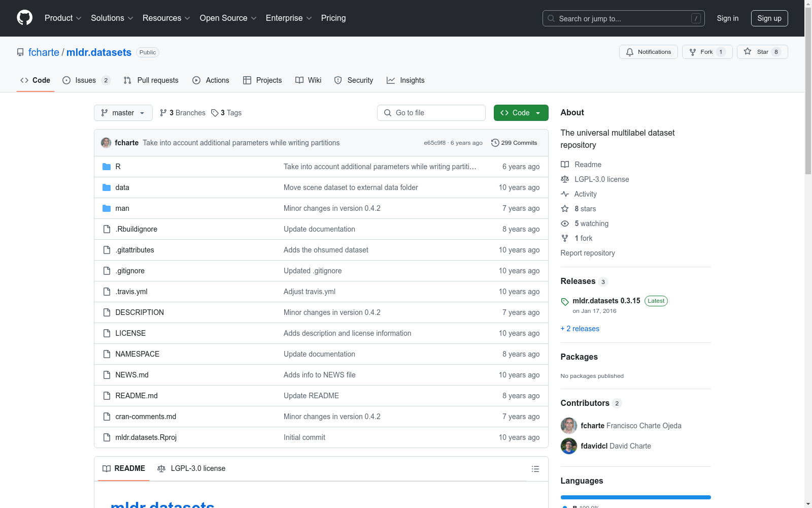Expand the Resources menu
The height and width of the screenshot is (508, 812).
tap(166, 18)
